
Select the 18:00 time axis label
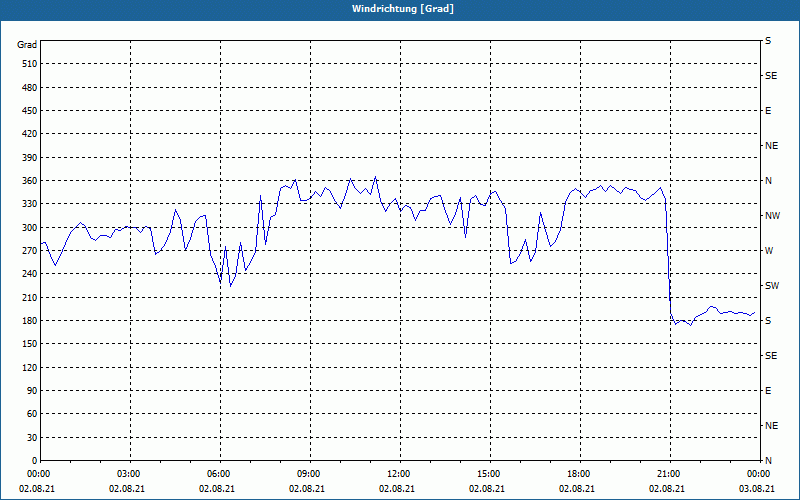click(577, 474)
